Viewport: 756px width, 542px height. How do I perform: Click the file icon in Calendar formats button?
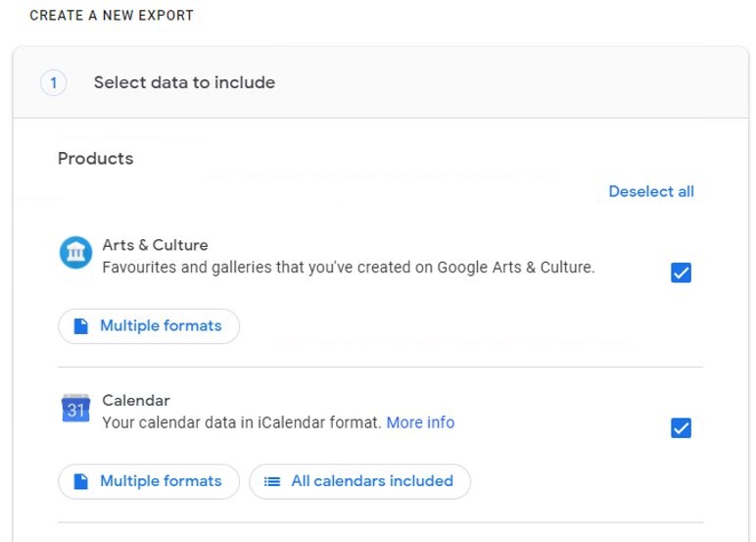point(81,481)
